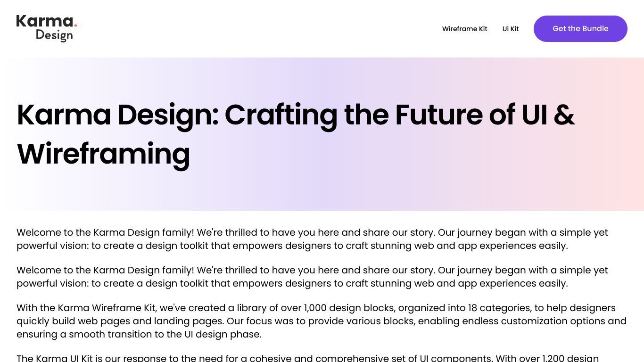Click the first "Welcome to the Karma" paragraph

pyautogui.click(x=312, y=239)
